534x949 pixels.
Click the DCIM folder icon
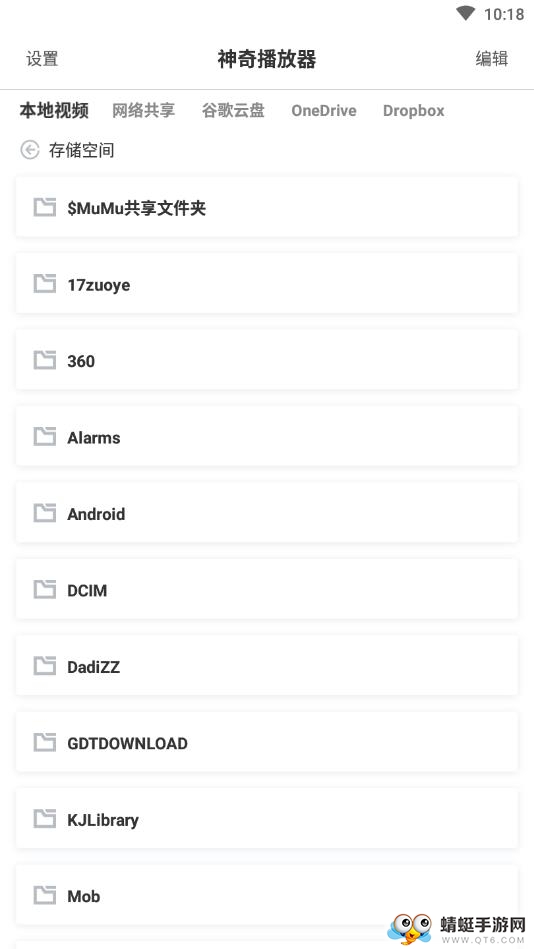tap(44, 589)
